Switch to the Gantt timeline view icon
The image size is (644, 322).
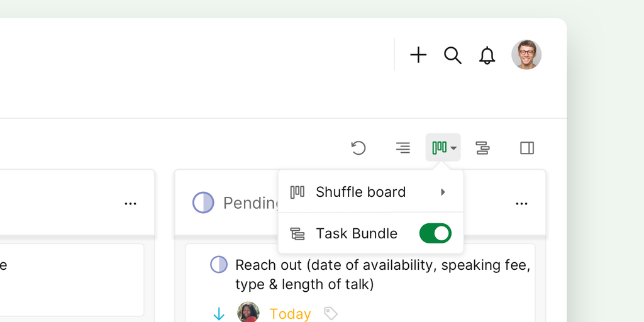(482, 148)
